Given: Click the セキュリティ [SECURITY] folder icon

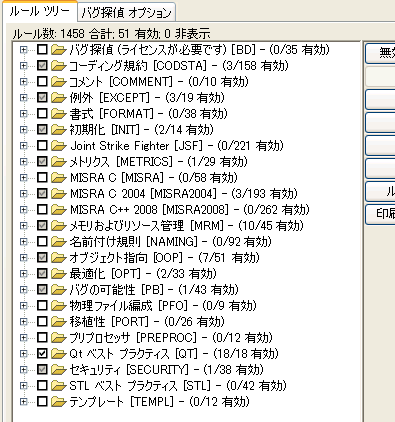Looking at the screenshot, I should (59, 369).
